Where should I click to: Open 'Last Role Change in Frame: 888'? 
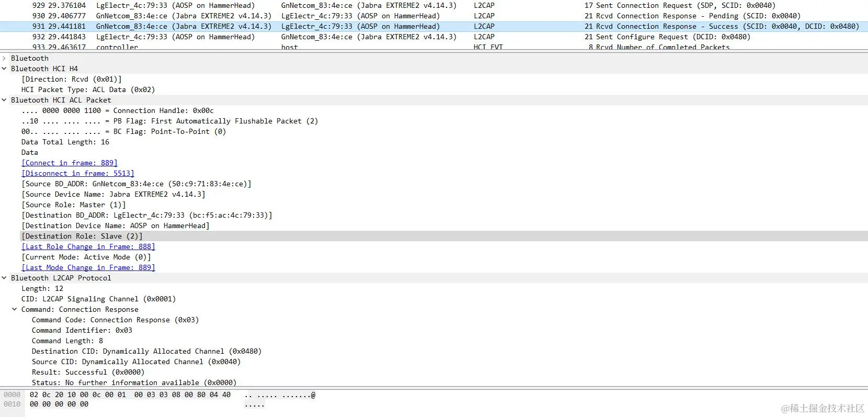tap(88, 246)
